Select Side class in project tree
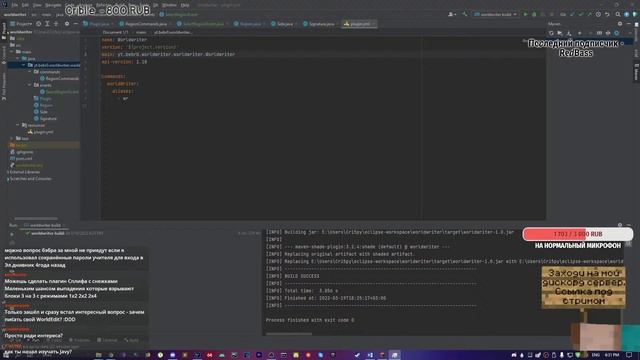640x360 pixels. (41, 112)
